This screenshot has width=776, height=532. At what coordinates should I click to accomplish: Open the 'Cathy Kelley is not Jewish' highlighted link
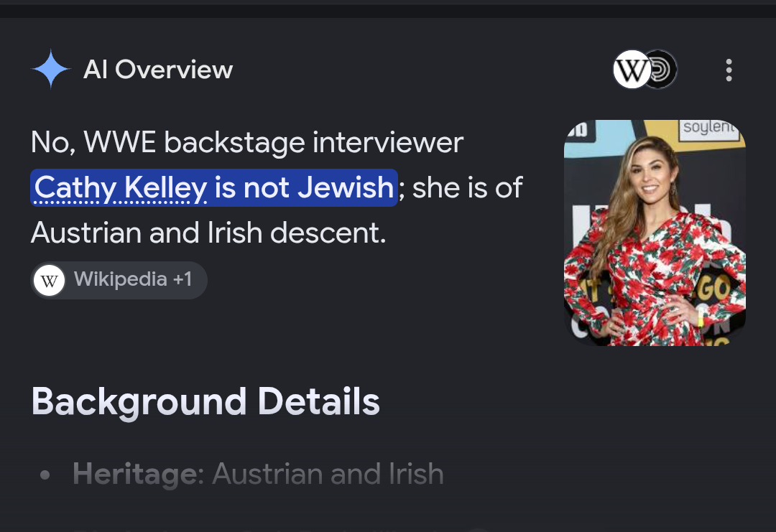[214, 187]
